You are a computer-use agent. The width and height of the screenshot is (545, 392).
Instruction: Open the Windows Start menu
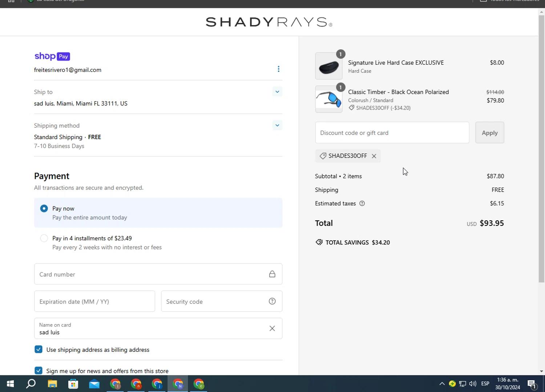point(10,384)
